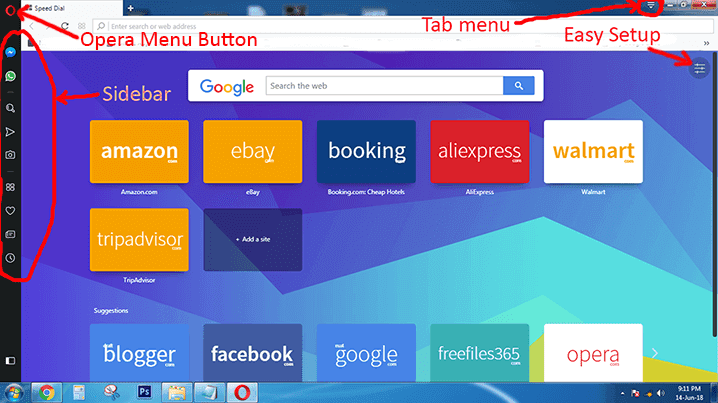
Task: Focus the address bar field
Action: tap(403, 26)
